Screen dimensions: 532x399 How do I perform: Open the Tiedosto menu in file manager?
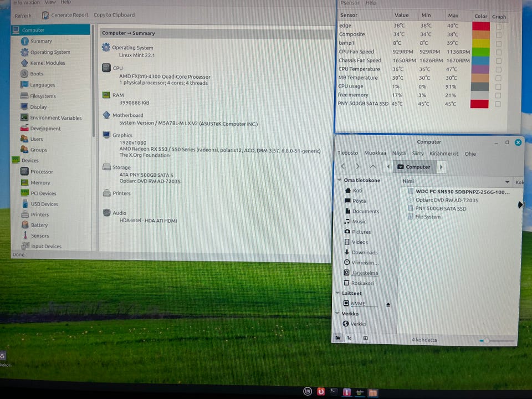click(348, 153)
